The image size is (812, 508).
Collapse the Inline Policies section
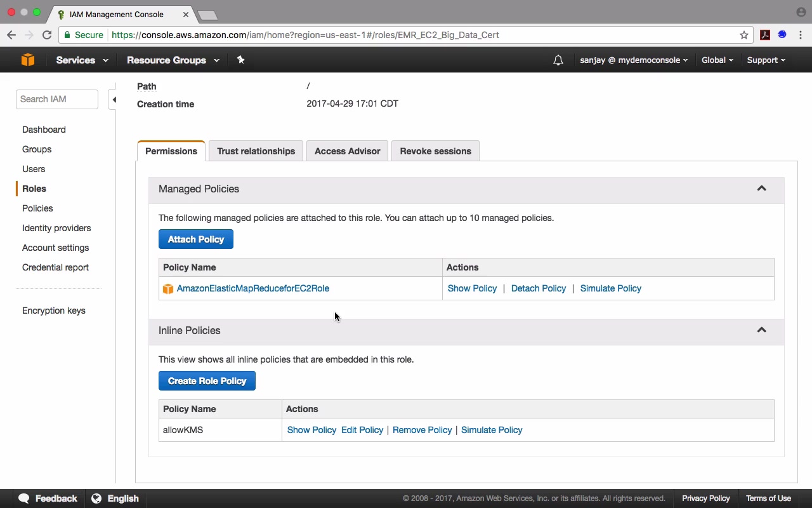coord(762,330)
